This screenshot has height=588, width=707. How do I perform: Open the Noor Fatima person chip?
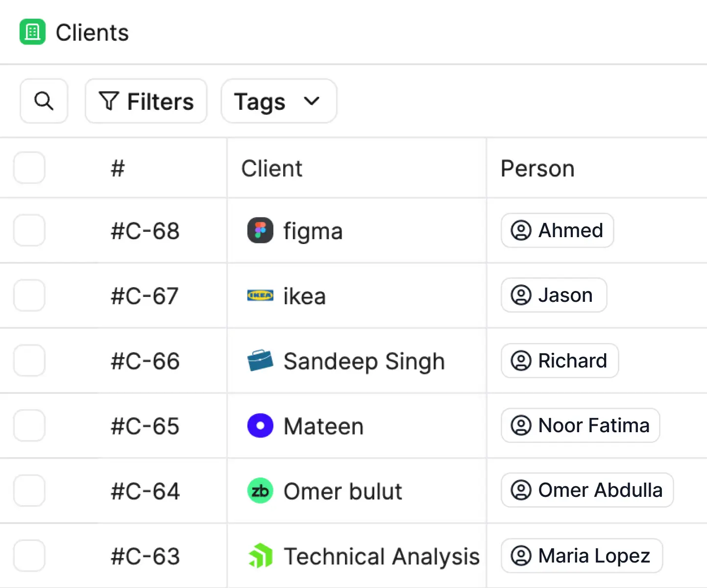pyautogui.click(x=580, y=425)
